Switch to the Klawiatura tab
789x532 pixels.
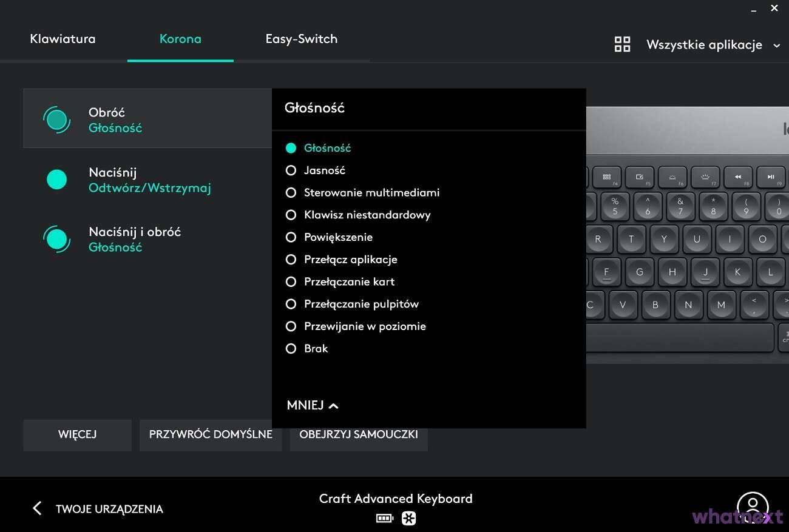(x=63, y=39)
